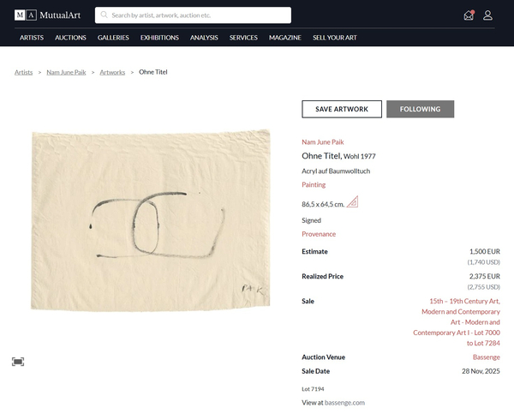Click the search magnifier icon

click(x=104, y=15)
